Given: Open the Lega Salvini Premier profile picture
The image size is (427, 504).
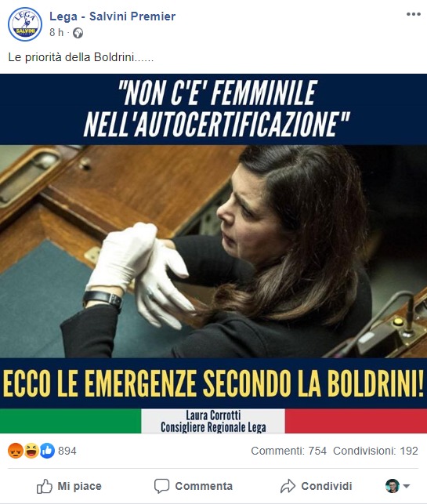Looking at the screenshot, I should (25, 24).
